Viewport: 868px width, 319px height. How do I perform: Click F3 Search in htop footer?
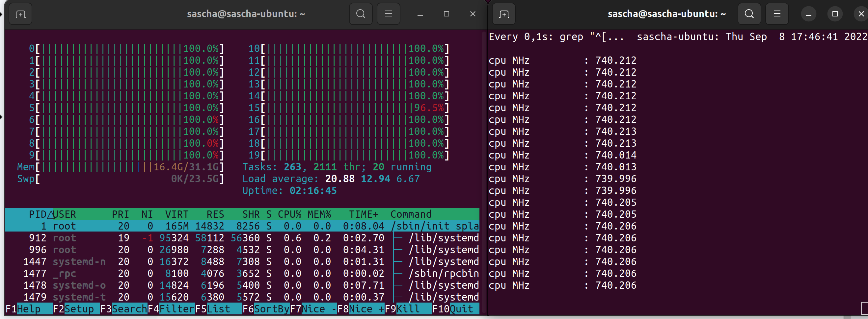tap(124, 308)
